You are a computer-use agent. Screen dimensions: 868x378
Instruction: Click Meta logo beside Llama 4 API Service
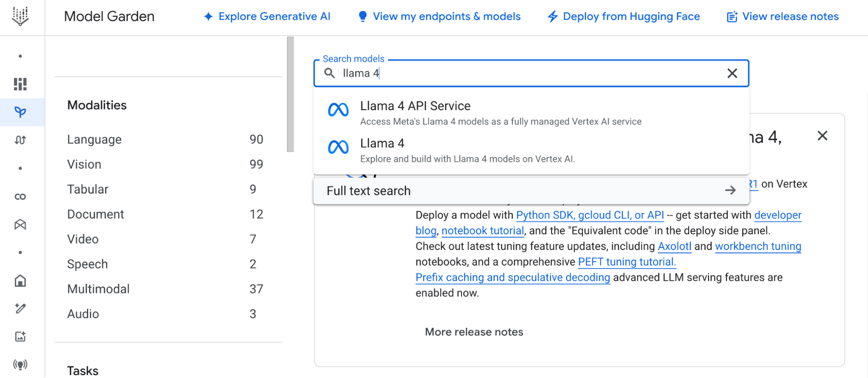click(x=338, y=110)
